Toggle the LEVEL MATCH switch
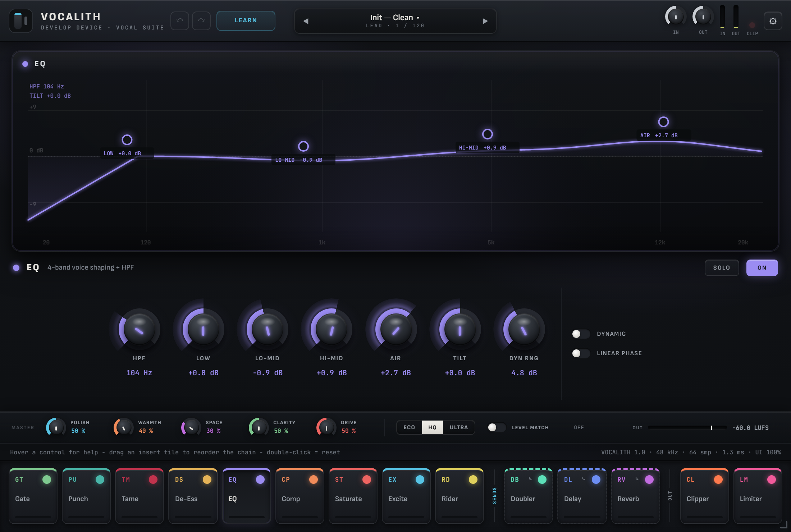791x532 pixels. 497,427
